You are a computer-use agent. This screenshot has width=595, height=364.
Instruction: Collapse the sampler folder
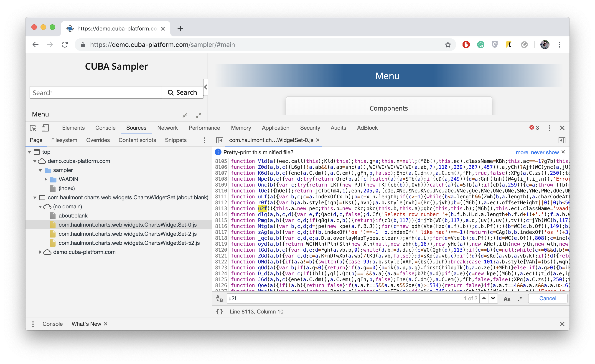[40, 170]
